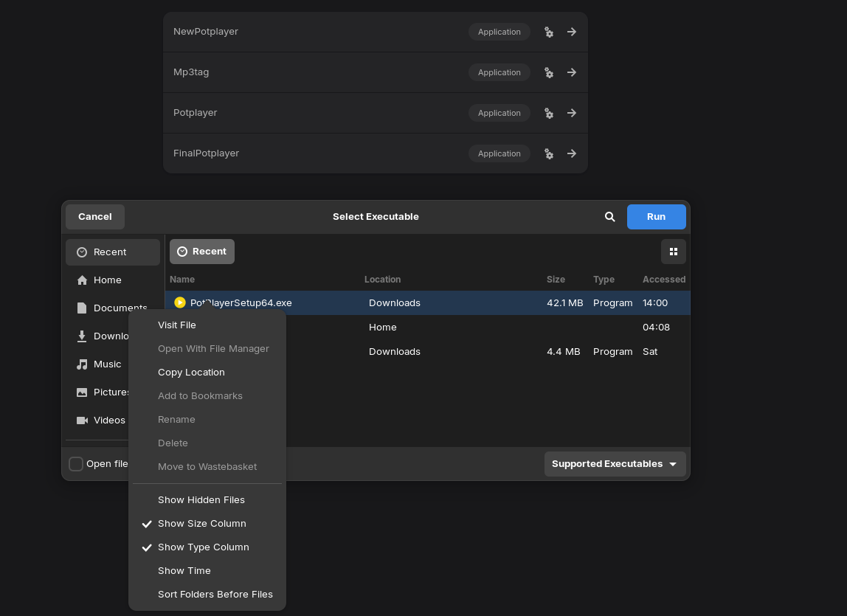Choose Copy Location from context menu

207,373
